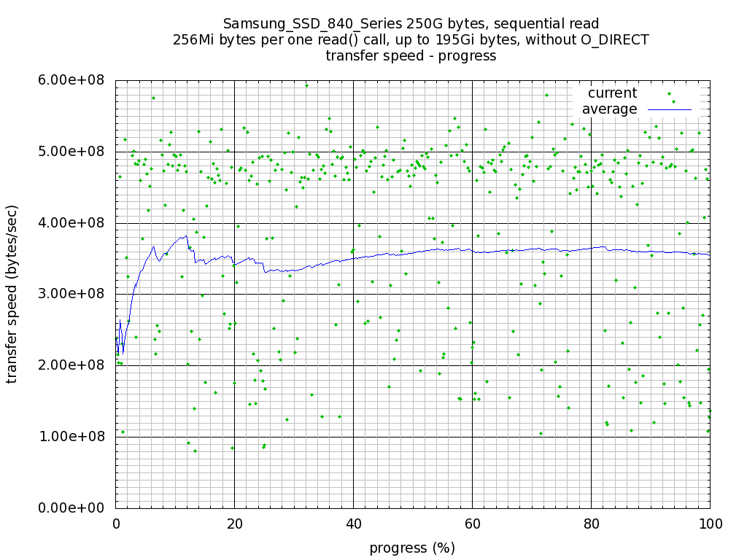Click the 3.00e+08 y-axis tick label
The image size is (747, 560).
point(71,294)
